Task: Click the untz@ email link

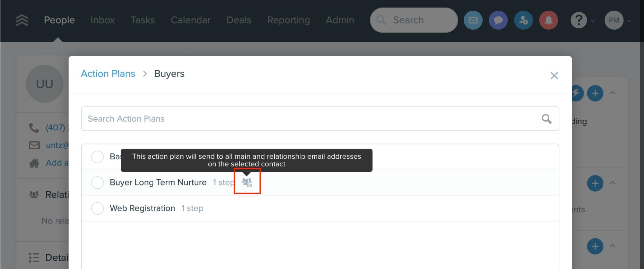Action: pos(57,145)
